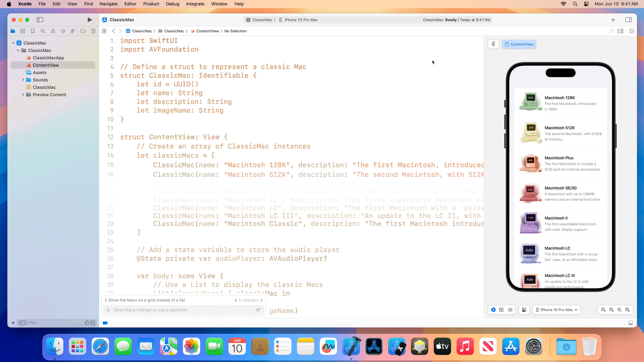Open the navigator filter options dropdown
The height and width of the screenshot is (362, 644).
coord(23,323)
